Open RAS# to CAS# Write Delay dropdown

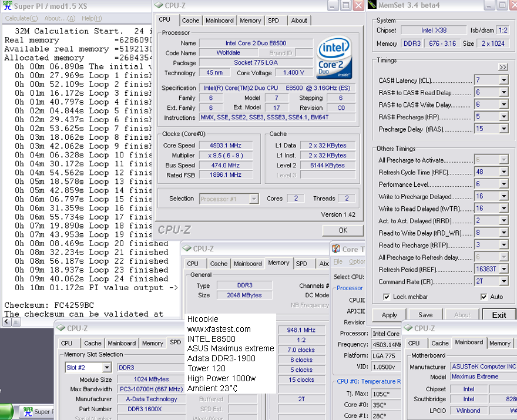point(504,105)
